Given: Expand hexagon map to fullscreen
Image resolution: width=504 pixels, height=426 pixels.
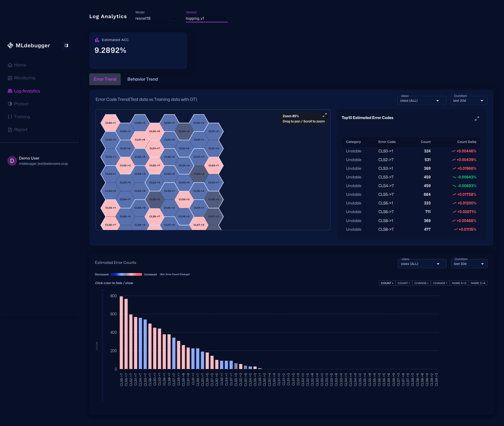Looking at the screenshot, I should [325, 115].
